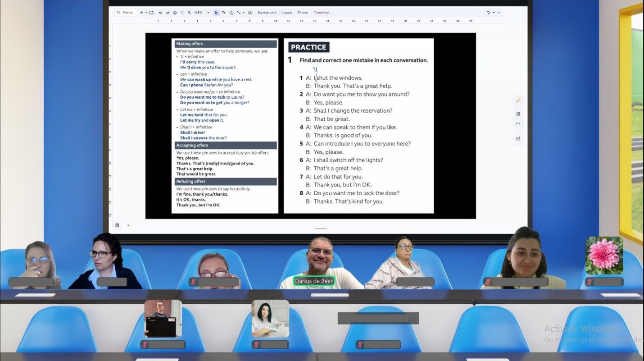Click the woman reading thumbnail
The height and width of the screenshot is (361, 644).
pos(270,319)
